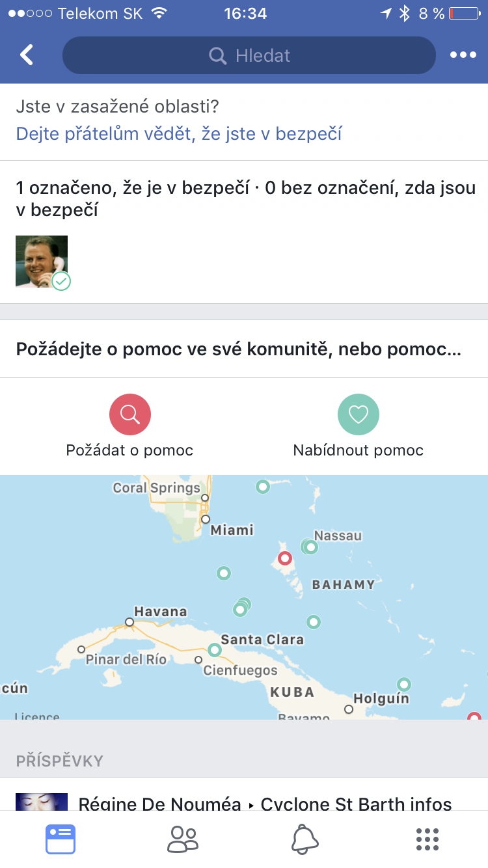Open the Notifications bell icon
This screenshot has width=488, height=868.
[305, 839]
